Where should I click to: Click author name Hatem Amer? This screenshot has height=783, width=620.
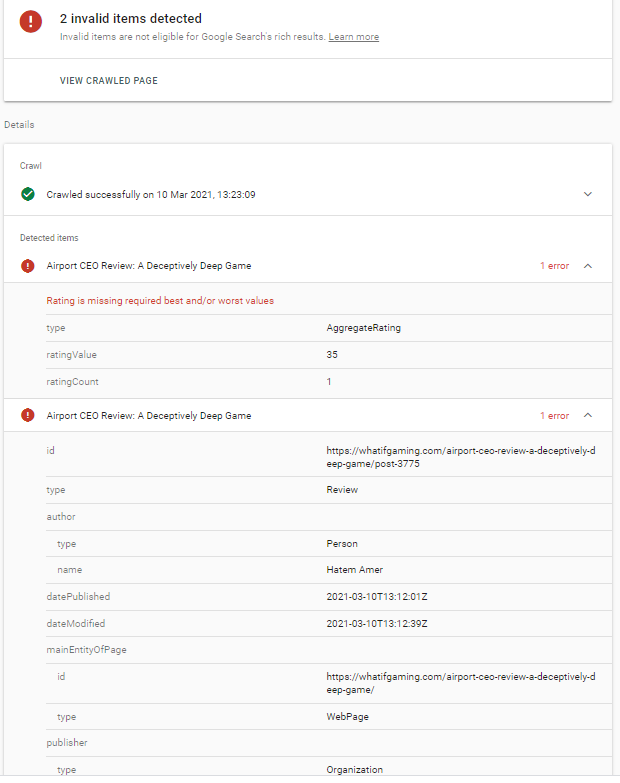[x=354, y=570]
